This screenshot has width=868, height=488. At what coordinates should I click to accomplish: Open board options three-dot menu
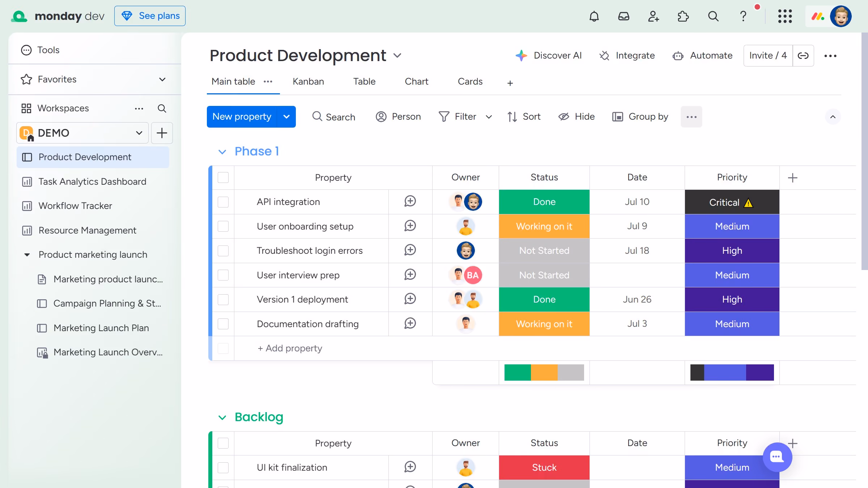click(830, 56)
